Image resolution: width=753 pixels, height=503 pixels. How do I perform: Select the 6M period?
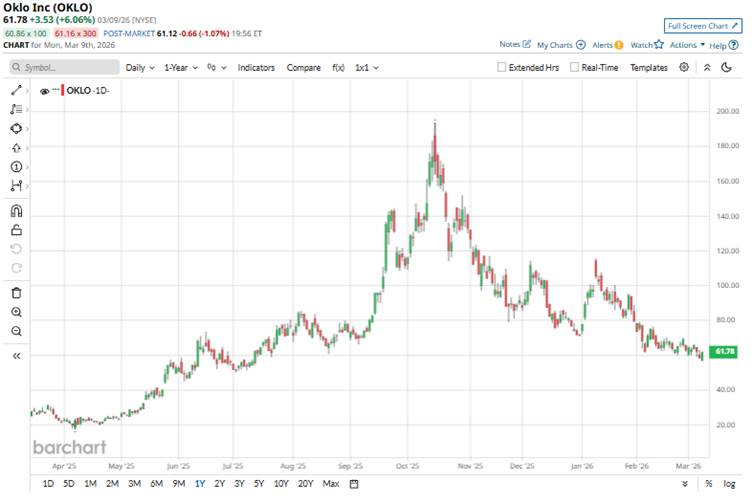tap(157, 484)
